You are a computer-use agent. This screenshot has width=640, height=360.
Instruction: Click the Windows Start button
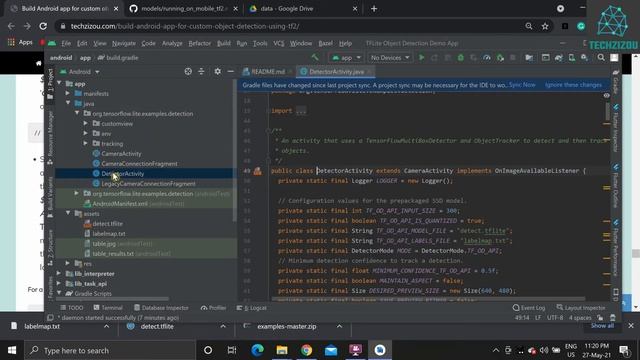12,350
